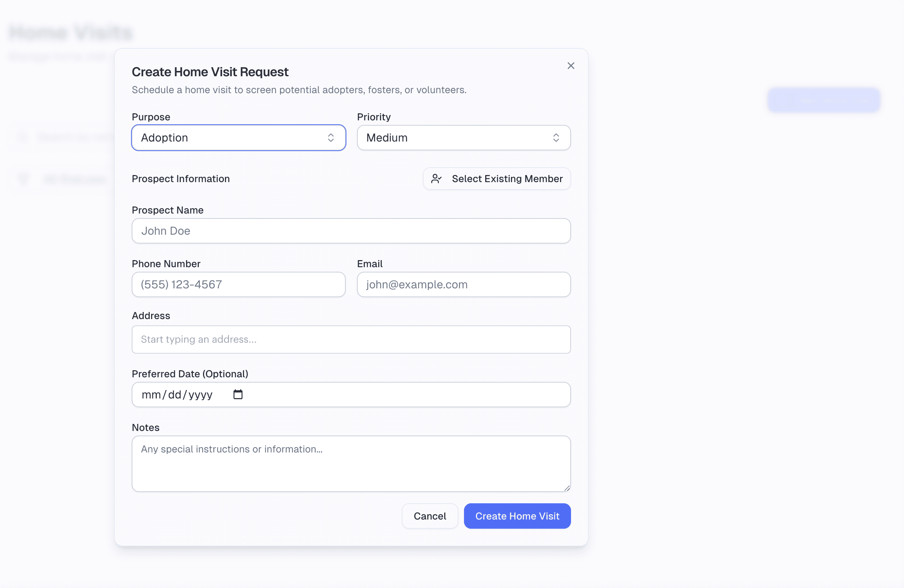Image resolution: width=904 pixels, height=588 pixels.
Task: Close the Create Home Visit Request dialog
Action: [571, 66]
